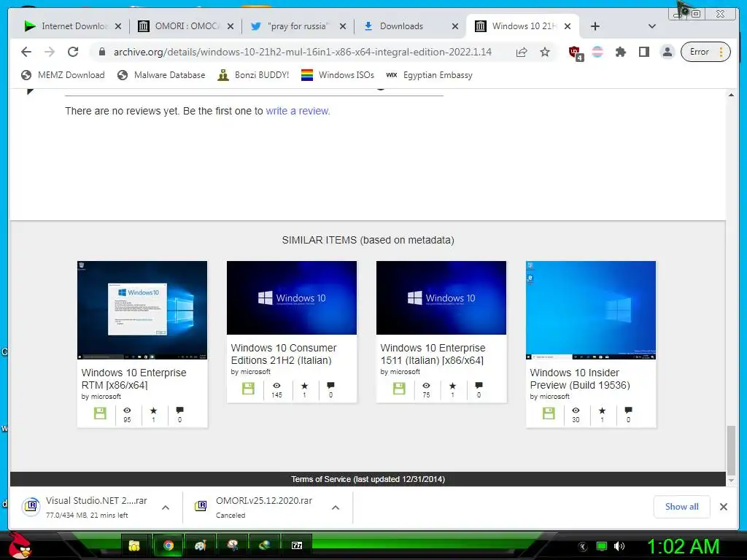Screen dimensions: 747x560
Task: Open Windows 10 Consumer Editions 21H2 thumbnail
Action: coord(292,297)
